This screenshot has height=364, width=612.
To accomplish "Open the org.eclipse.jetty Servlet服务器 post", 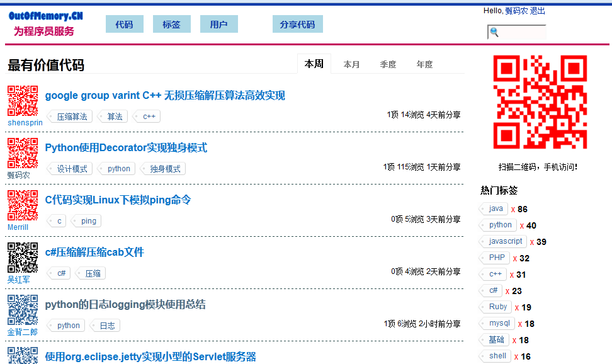I will pyautogui.click(x=150, y=356).
